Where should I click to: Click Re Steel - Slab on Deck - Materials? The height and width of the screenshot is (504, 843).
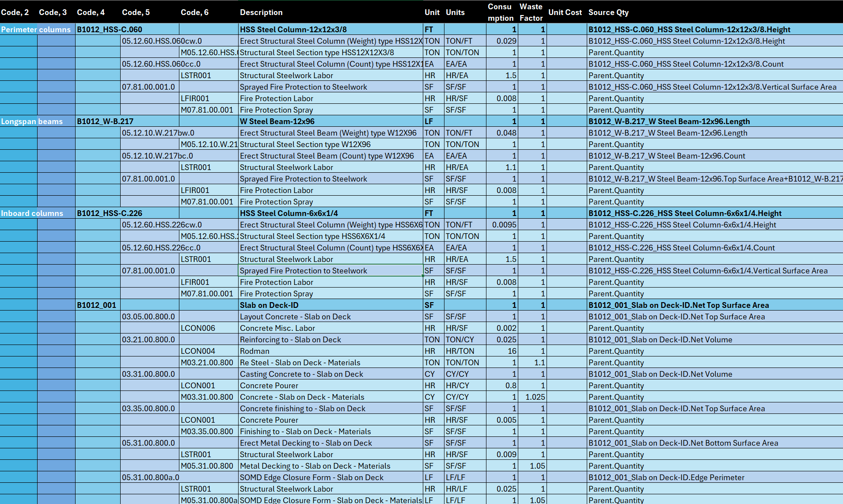[x=330, y=363]
